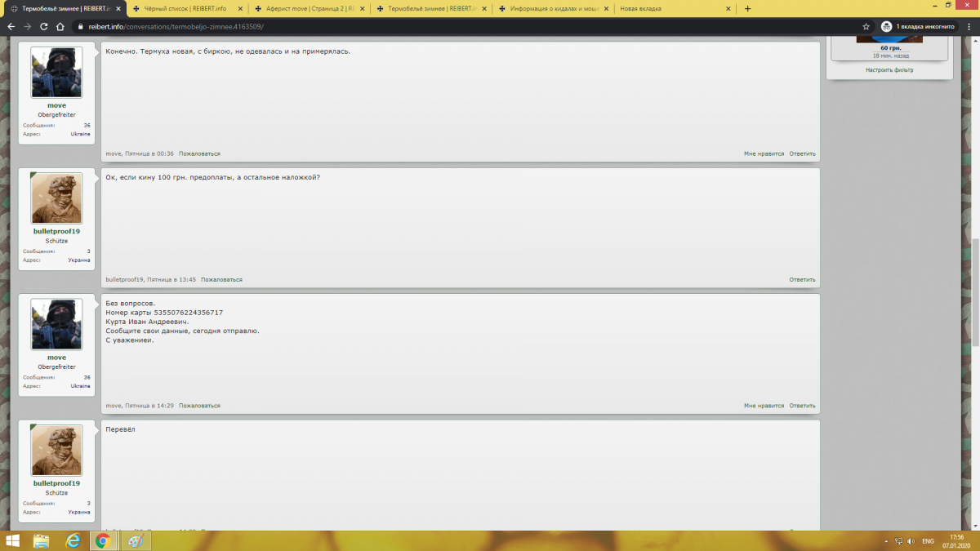Open File Explorer from the taskbar

42,541
